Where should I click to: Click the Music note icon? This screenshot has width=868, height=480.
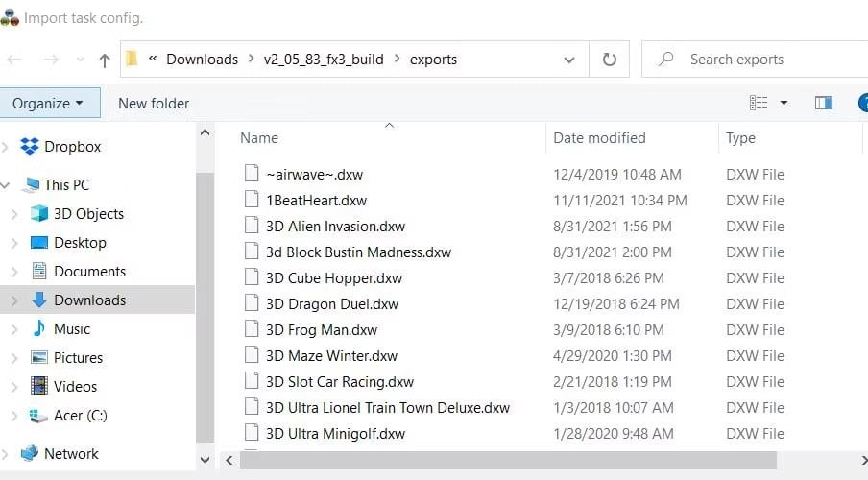click(38, 328)
